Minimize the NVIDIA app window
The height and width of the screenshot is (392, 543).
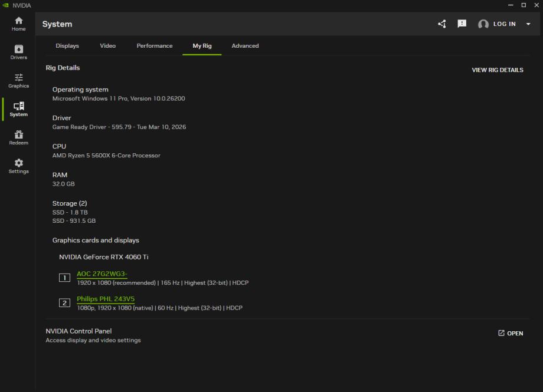tap(511, 5)
